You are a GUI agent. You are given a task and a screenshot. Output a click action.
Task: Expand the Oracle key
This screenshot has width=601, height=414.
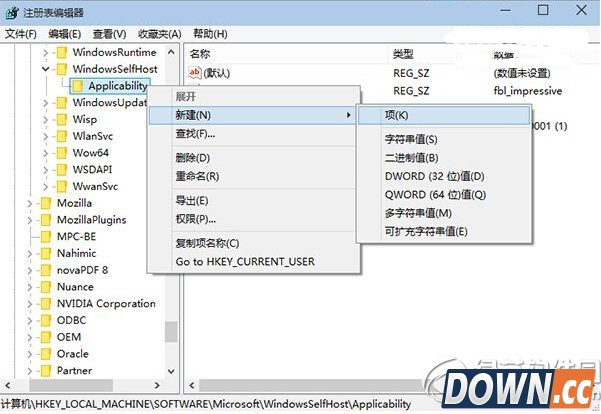(30, 354)
